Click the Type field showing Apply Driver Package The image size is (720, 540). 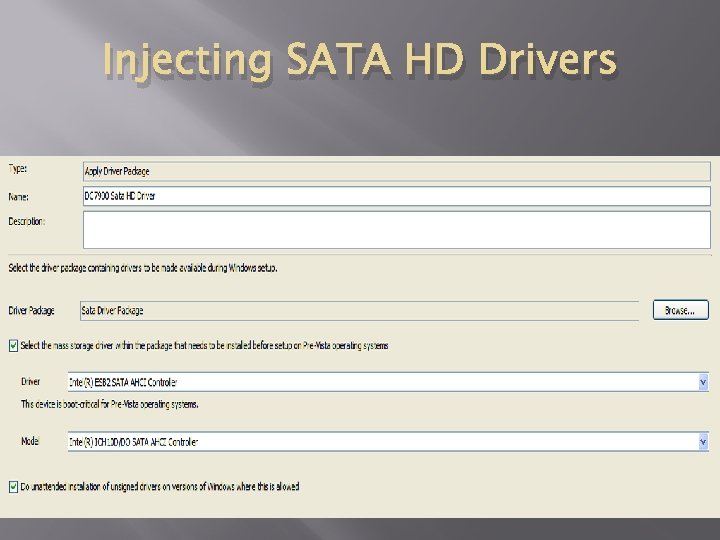click(x=397, y=171)
